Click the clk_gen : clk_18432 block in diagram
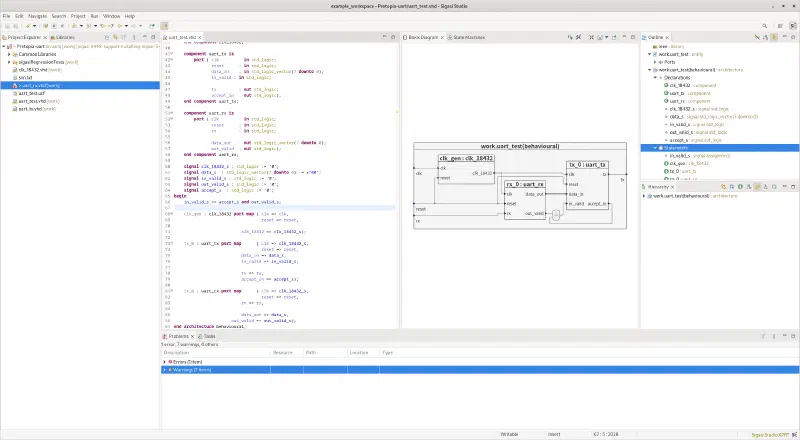The image size is (800, 440). [466, 169]
